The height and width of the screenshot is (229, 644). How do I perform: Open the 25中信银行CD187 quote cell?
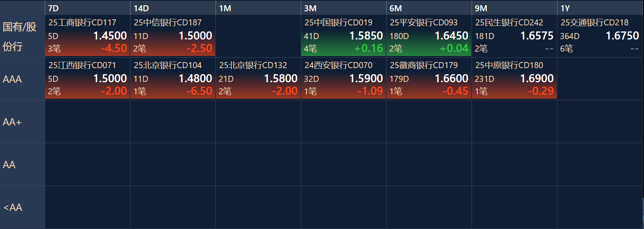173,36
